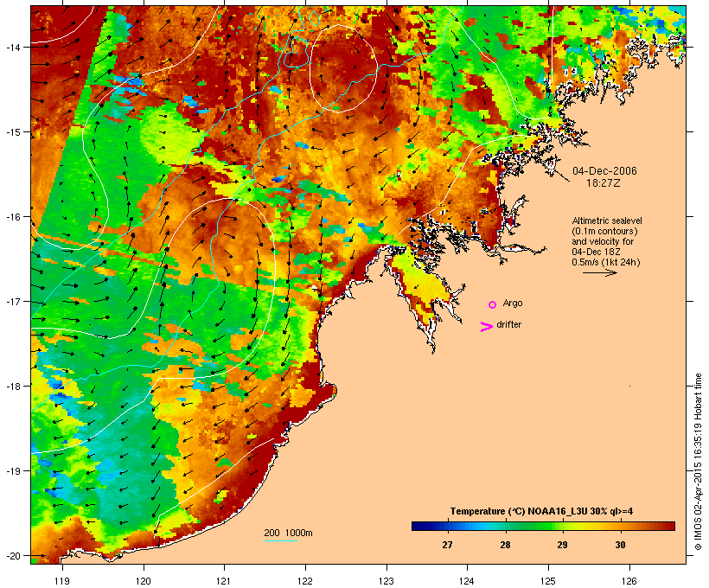Click the IMOS copyright timestamp text

[698, 462]
